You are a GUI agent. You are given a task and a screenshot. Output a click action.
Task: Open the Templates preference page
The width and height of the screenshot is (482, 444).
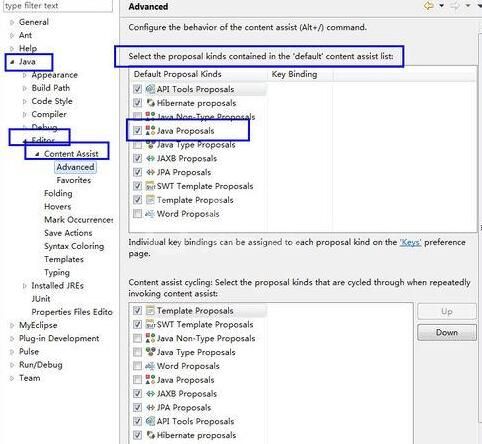click(64, 259)
